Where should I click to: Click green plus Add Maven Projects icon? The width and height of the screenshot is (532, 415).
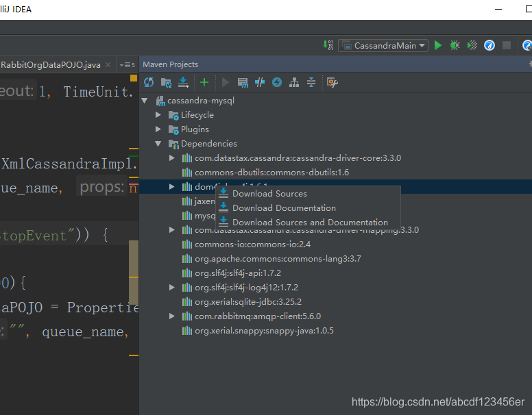point(204,82)
